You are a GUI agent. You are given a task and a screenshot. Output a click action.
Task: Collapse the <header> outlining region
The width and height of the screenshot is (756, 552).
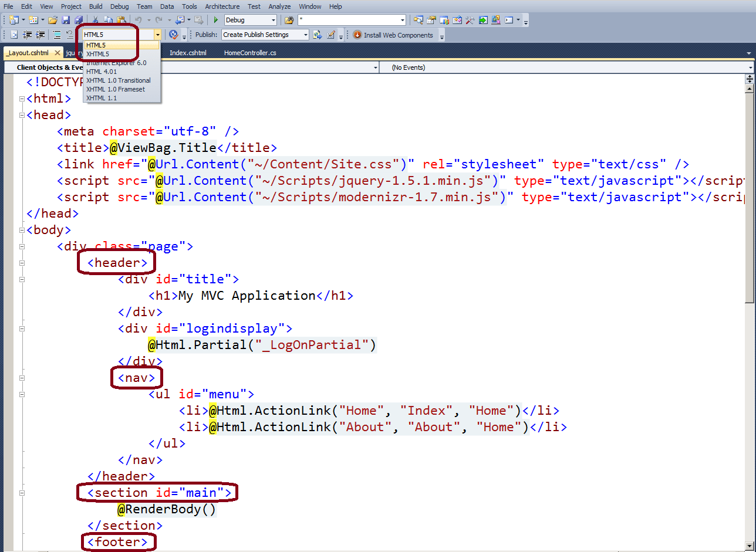coord(22,263)
